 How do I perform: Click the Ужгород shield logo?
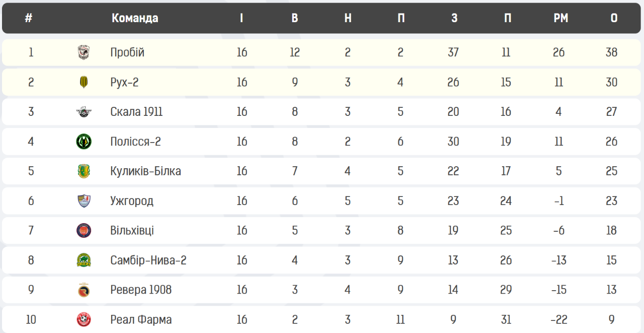tap(84, 201)
